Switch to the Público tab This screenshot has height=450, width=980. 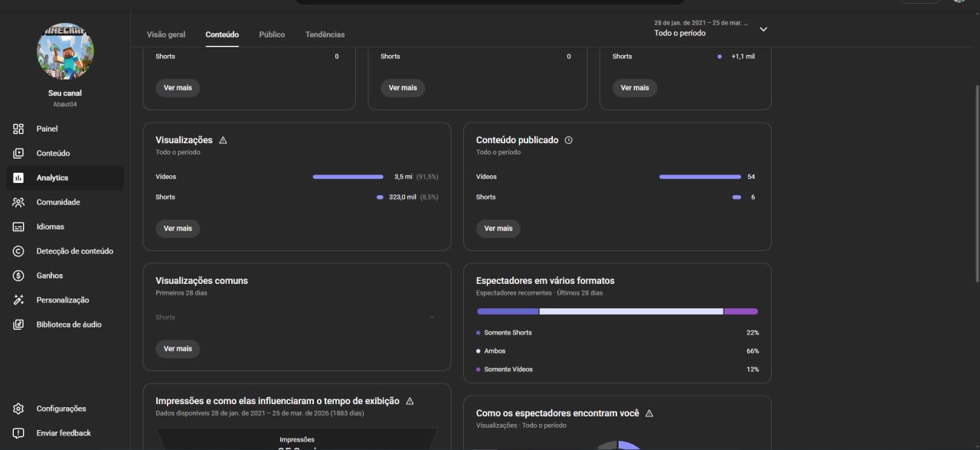[x=272, y=34]
